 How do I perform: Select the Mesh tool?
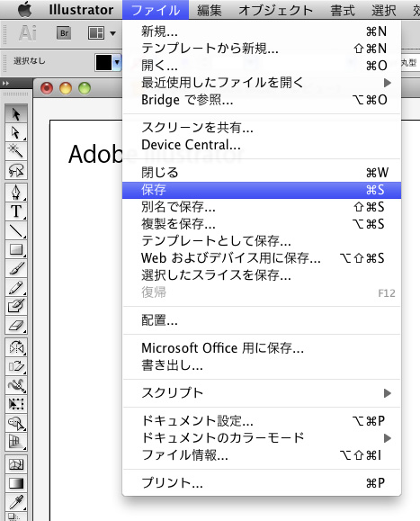click(16, 464)
